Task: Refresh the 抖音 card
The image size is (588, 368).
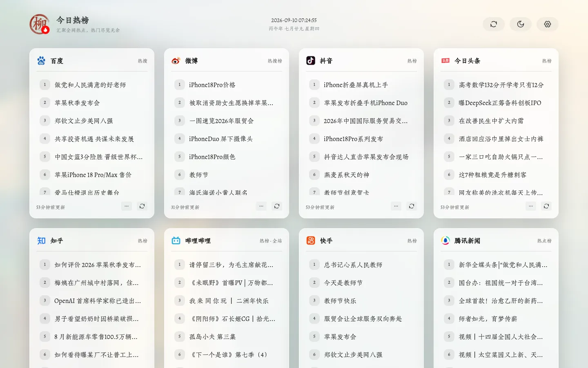Action: [412, 206]
